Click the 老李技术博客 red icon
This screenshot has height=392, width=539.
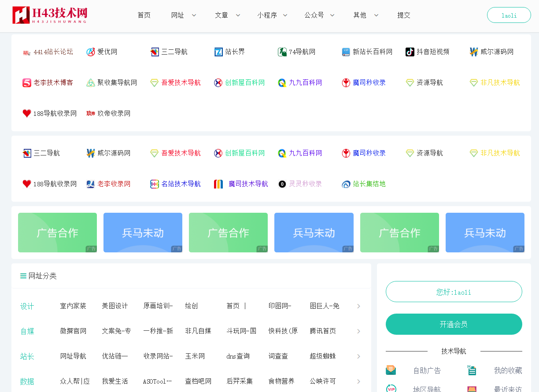click(27, 83)
